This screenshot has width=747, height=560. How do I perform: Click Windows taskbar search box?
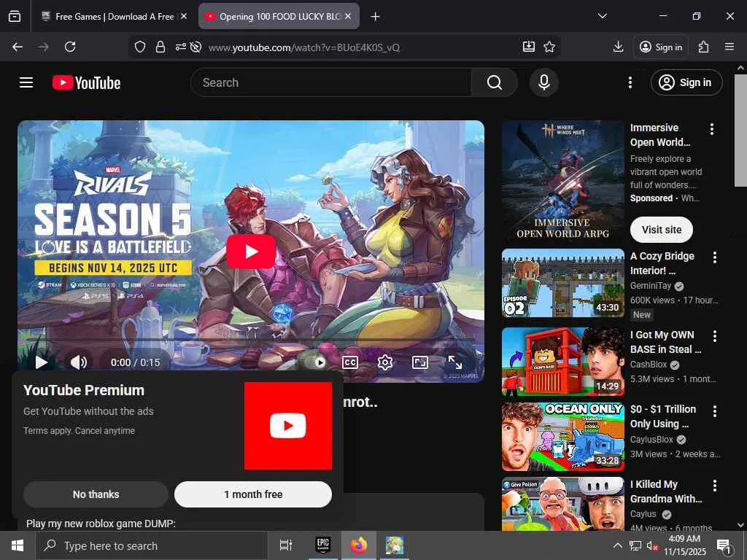tap(152, 545)
